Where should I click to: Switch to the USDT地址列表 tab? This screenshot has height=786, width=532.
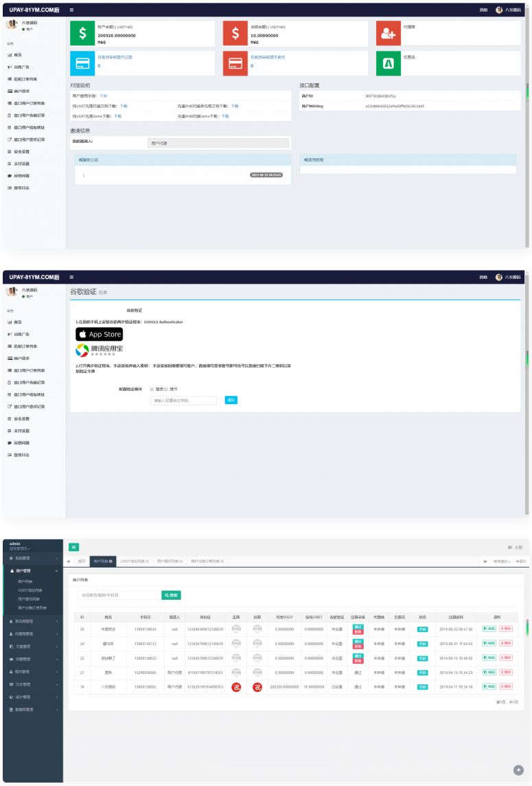[135, 561]
